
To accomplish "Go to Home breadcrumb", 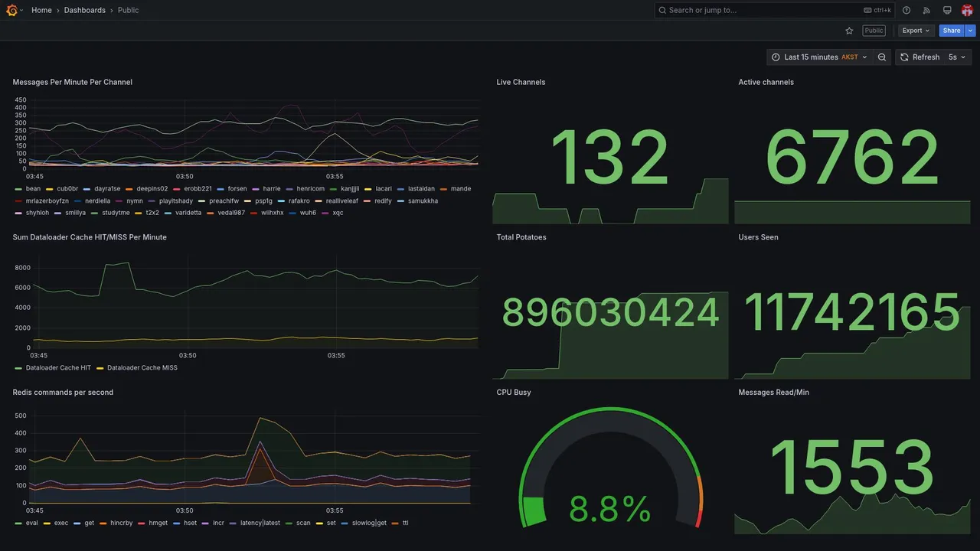I will 41,10.
